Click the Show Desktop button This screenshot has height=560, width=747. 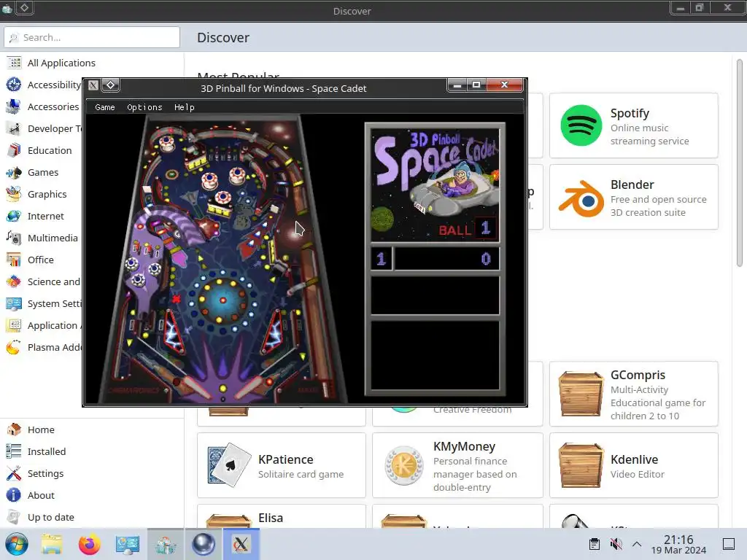pos(729,544)
